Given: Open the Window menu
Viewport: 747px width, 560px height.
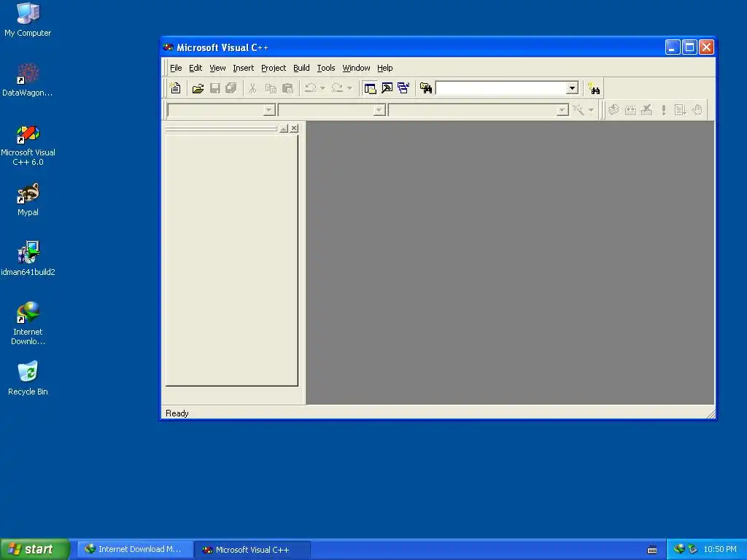Looking at the screenshot, I should point(356,68).
